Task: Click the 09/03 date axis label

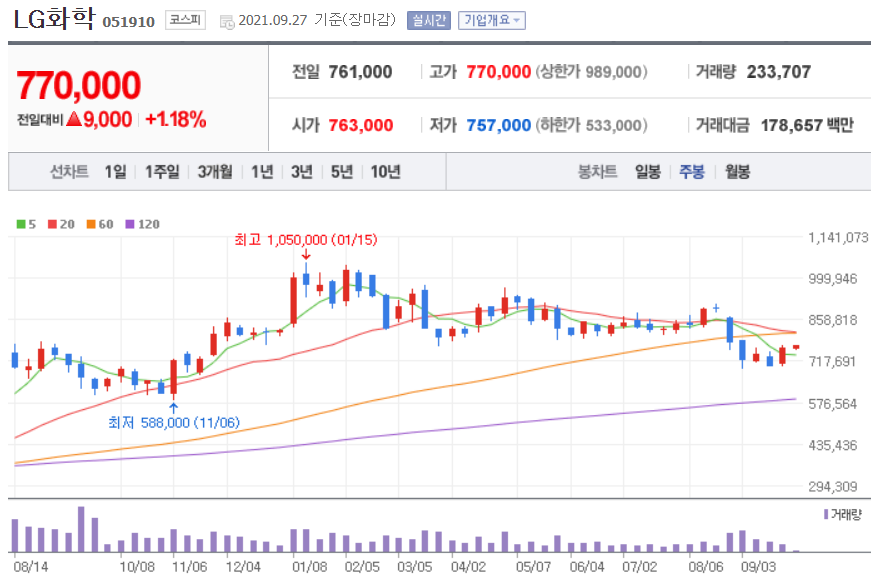Action: pos(758,567)
